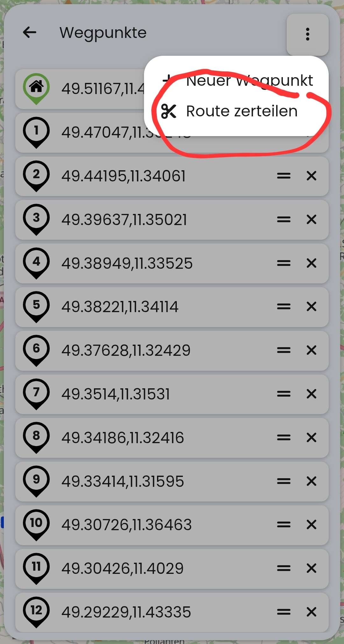Tap the waypoint 11 pin icon
This screenshot has height=644, width=344.
36,568
